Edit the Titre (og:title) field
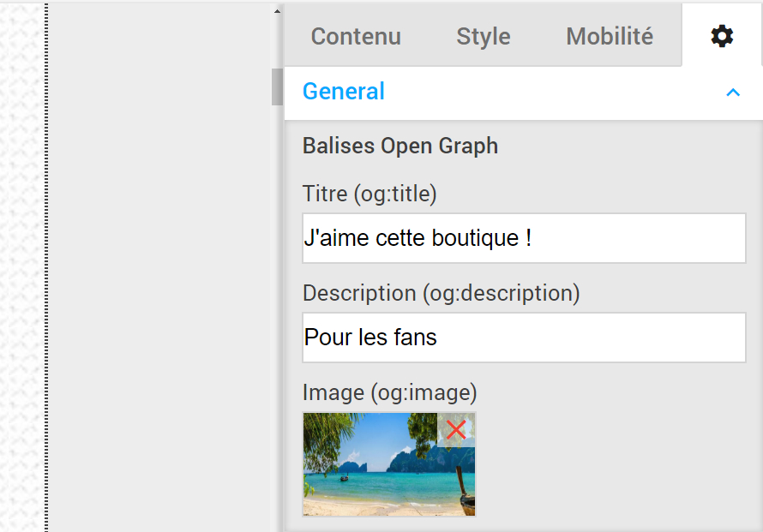Image resolution: width=763 pixels, height=532 pixels. click(x=524, y=238)
